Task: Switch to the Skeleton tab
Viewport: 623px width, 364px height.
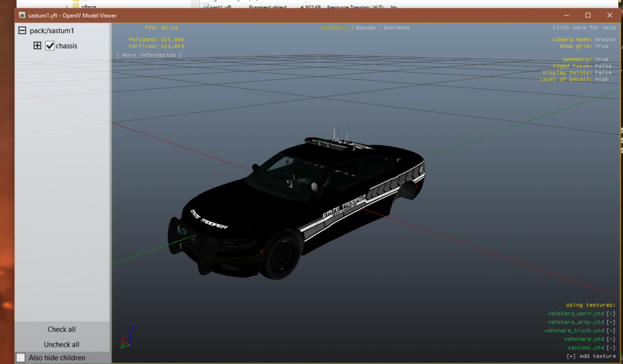Action: (x=396, y=27)
